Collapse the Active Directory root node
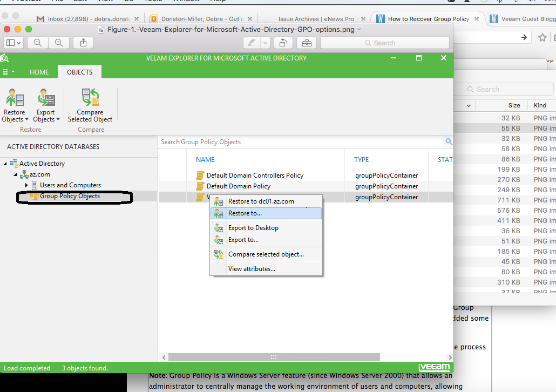556x392 pixels. [x=5, y=164]
